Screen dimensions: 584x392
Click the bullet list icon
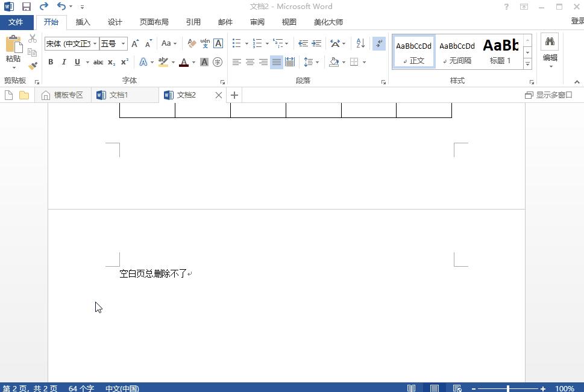tap(236, 43)
